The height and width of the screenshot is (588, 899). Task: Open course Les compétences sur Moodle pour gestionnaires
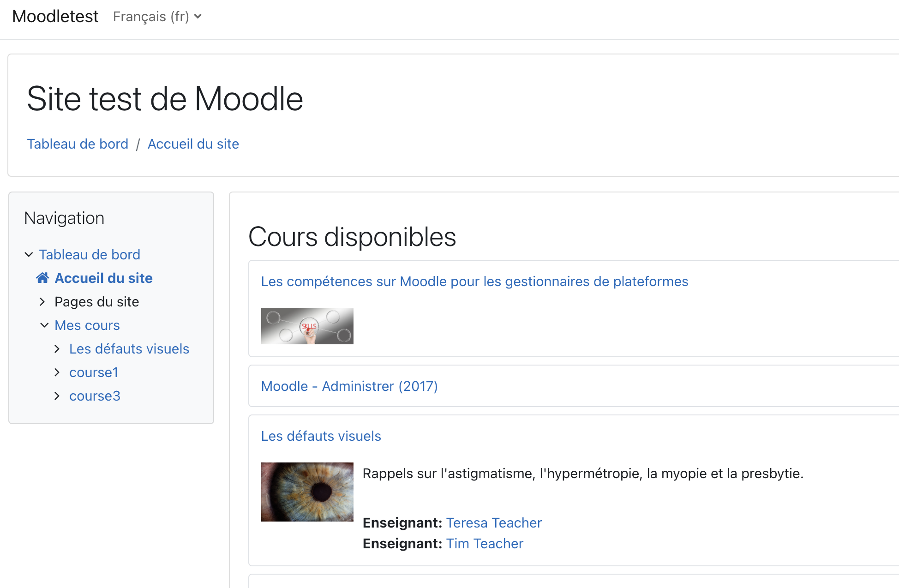[474, 282]
